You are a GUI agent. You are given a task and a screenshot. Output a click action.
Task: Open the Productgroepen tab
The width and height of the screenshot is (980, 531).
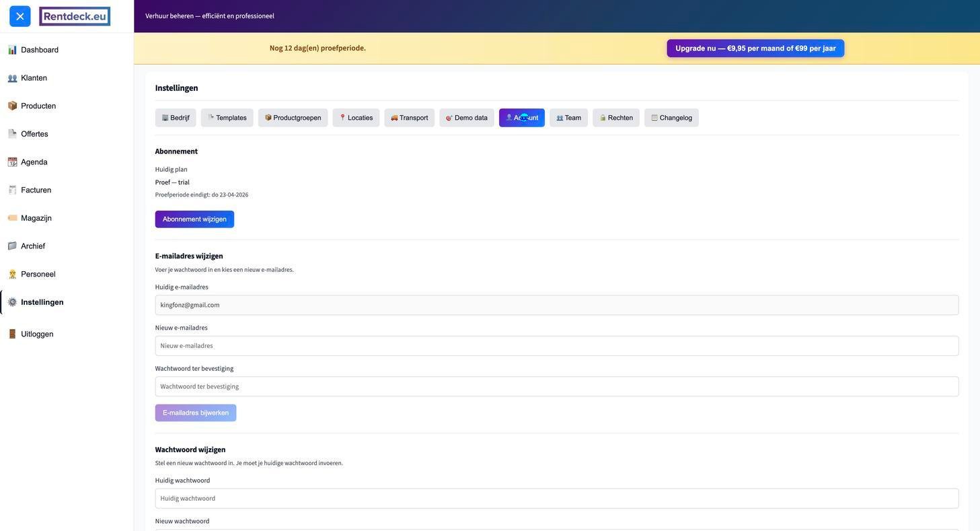293,118
